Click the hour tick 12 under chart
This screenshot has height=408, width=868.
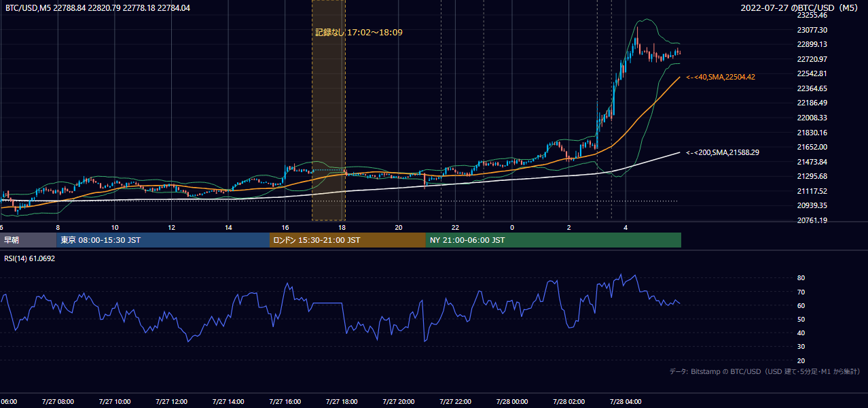(x=172, y=227)
